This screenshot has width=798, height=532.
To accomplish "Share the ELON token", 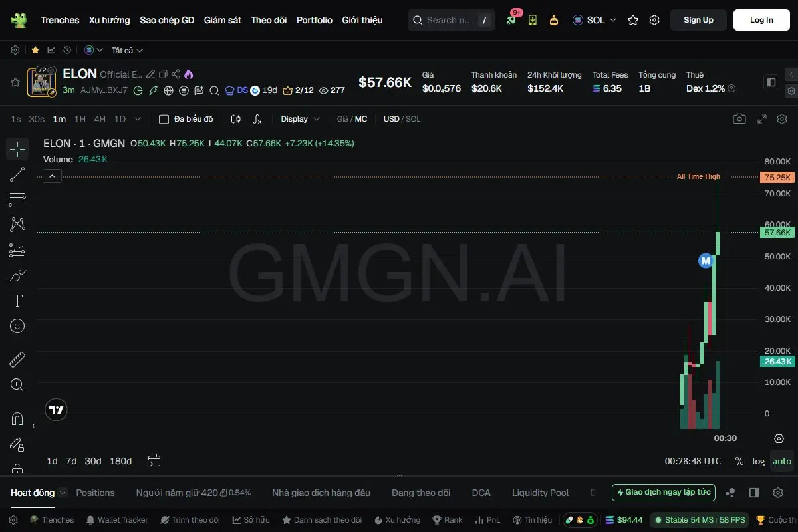I will [176, 74].
